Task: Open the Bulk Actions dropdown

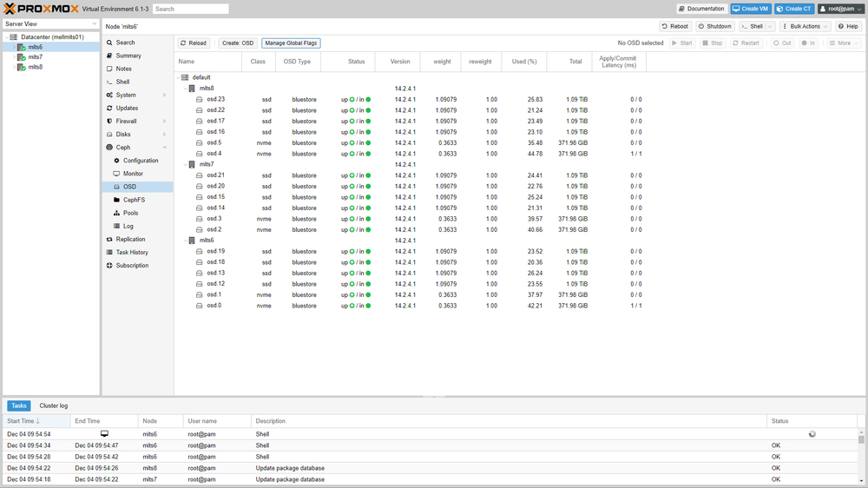Action: tap(805, 27)
